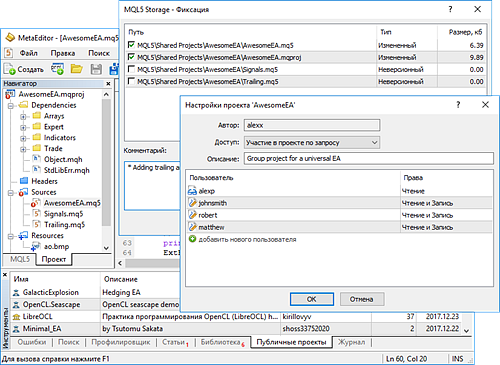Open the Профилировщик toolbox tab
The height and width of the screenshot is (365, 500).
tap(121, 342)
